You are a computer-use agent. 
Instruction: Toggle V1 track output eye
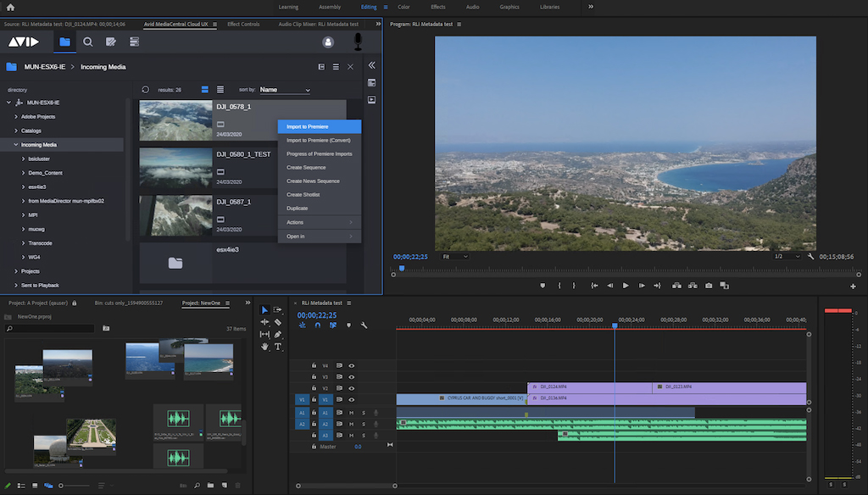coord(352,400)
